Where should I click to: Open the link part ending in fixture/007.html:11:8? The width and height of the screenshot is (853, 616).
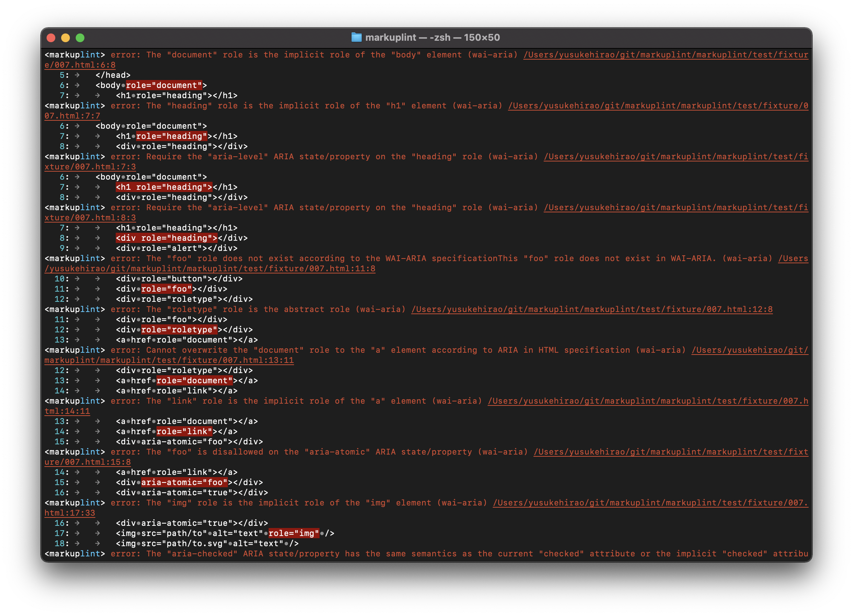coord(210,269)
